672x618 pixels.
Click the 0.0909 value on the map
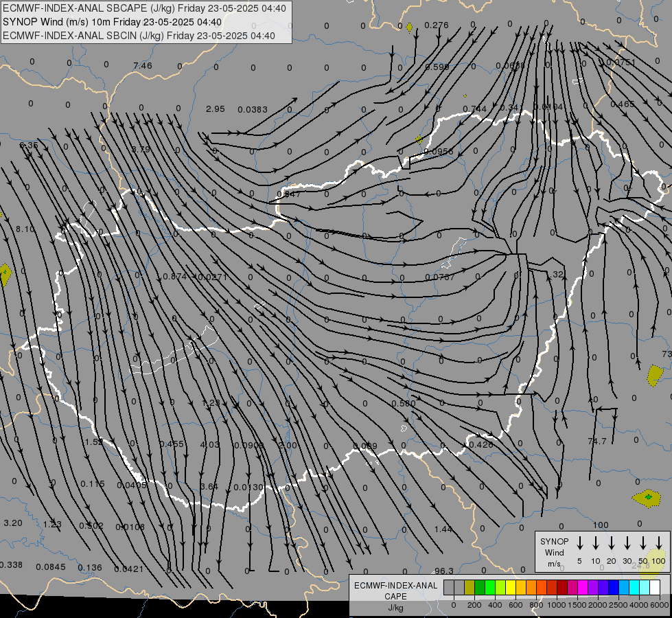(x=249, y=445)
